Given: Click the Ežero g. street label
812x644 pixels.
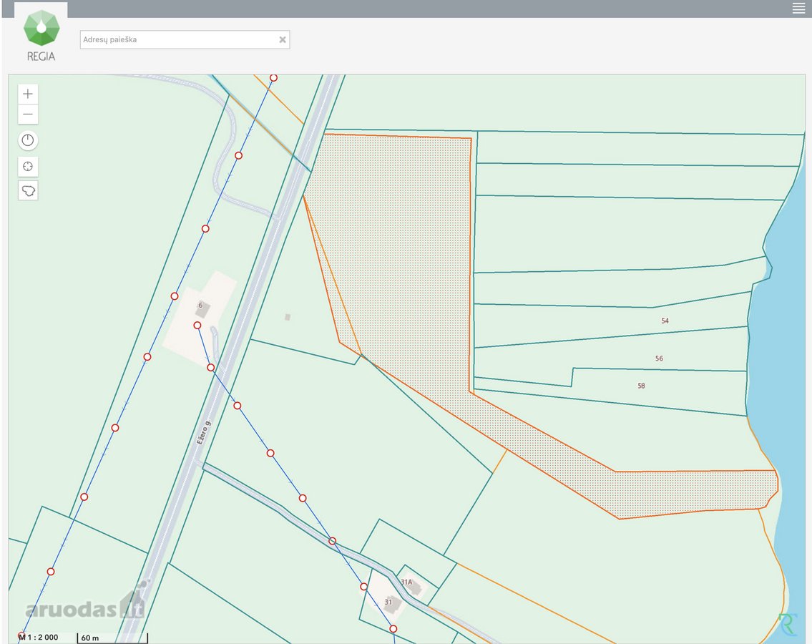Looking at the screenshot, I should (x=204, y=433).
